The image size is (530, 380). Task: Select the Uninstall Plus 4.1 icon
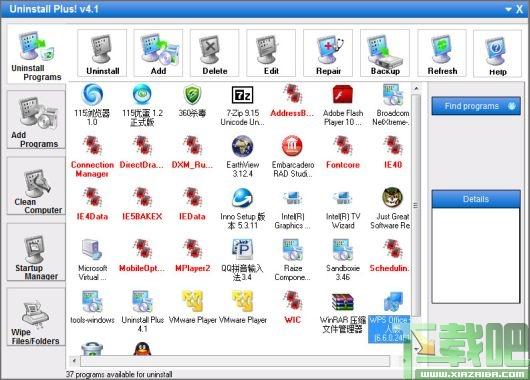point(142,302)
